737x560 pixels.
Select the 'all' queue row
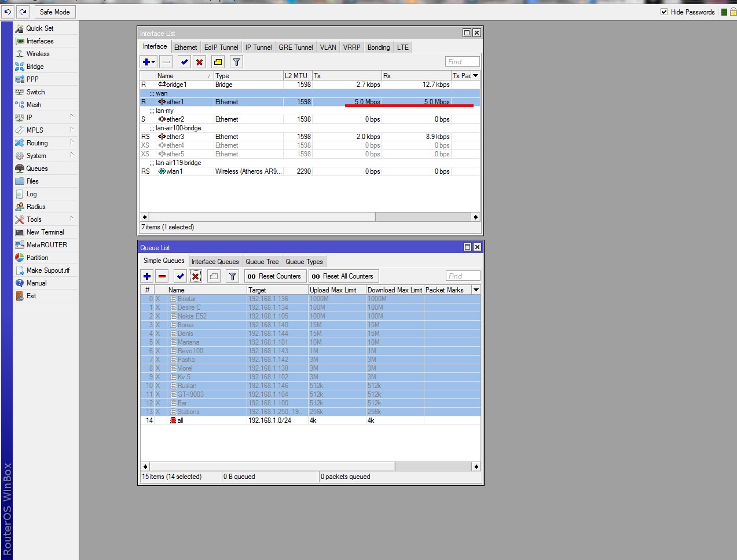click(x=310, y=420)
